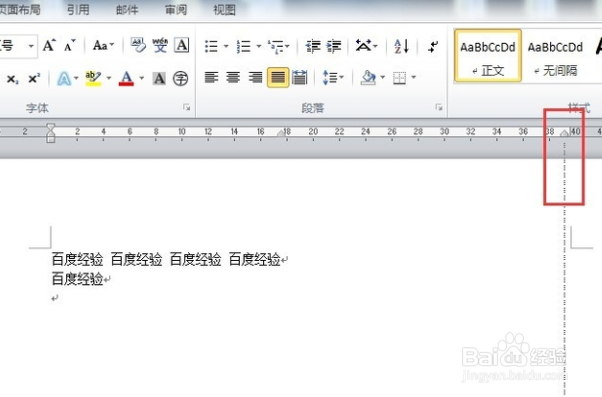Open the Change Case Aa menu
Viewport: 602px width, 397px height.
point(103,46)
